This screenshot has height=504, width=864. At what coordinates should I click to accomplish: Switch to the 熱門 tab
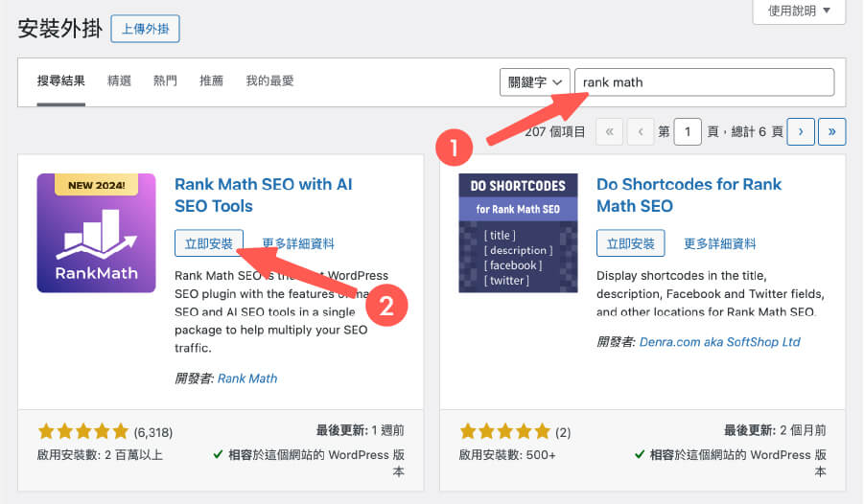tap(165, 81)
